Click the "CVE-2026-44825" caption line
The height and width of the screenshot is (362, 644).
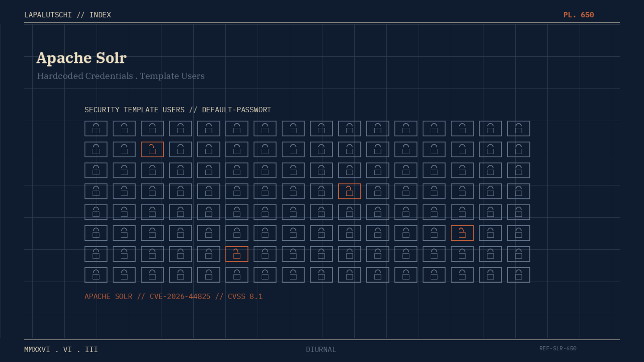coord(174,296)
